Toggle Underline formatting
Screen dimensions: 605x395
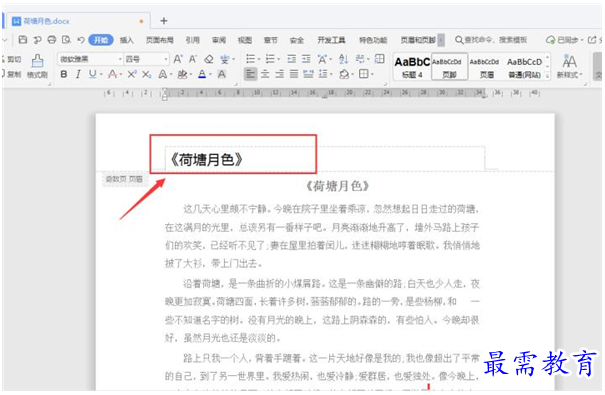pyautogui.click(x=92, y=74)
